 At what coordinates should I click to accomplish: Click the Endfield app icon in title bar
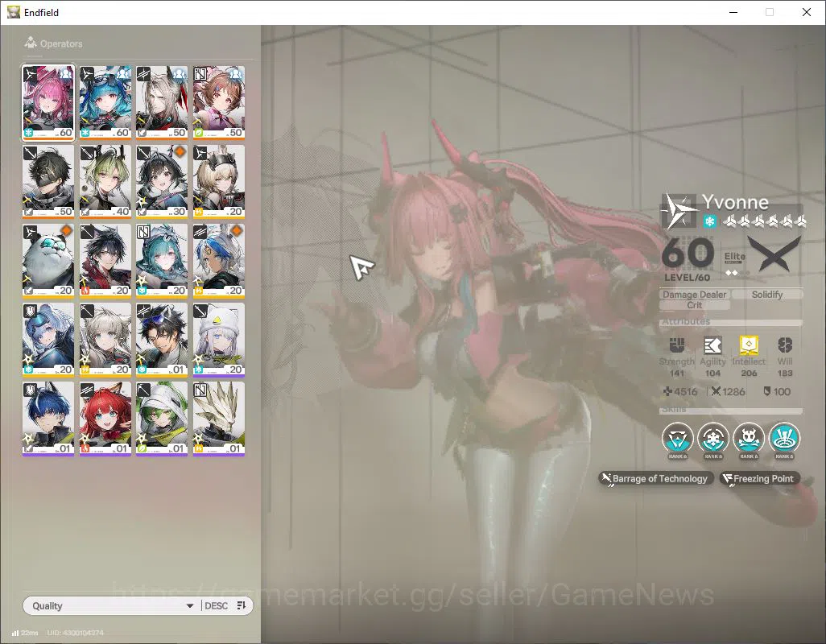tap(13, 12)
